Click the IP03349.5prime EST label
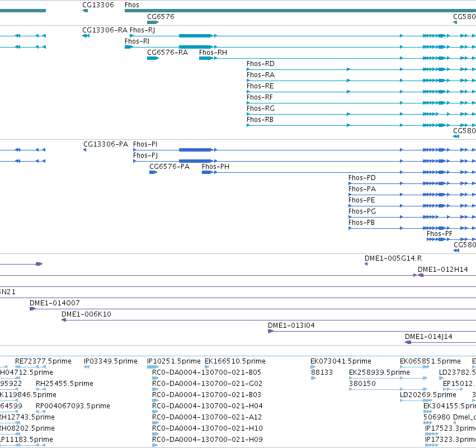This screenshot has width=476, height=448. (x=111, y=361)
